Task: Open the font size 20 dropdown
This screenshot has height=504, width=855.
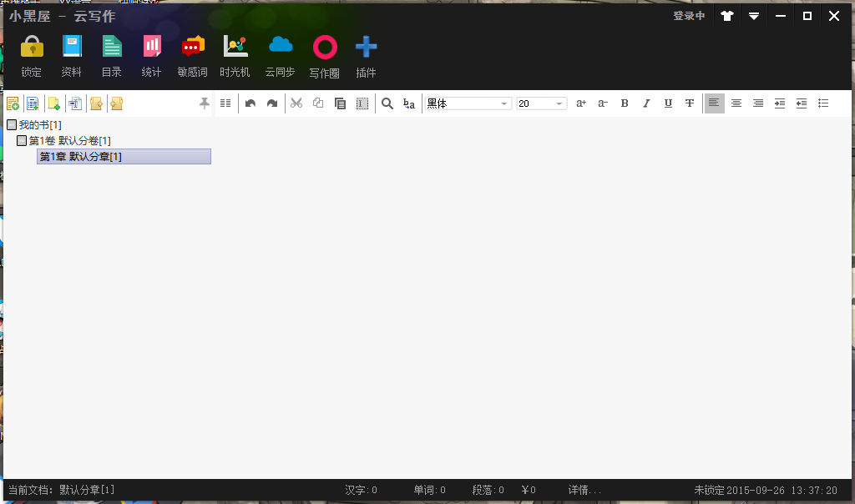Action: tap(559, 104)
